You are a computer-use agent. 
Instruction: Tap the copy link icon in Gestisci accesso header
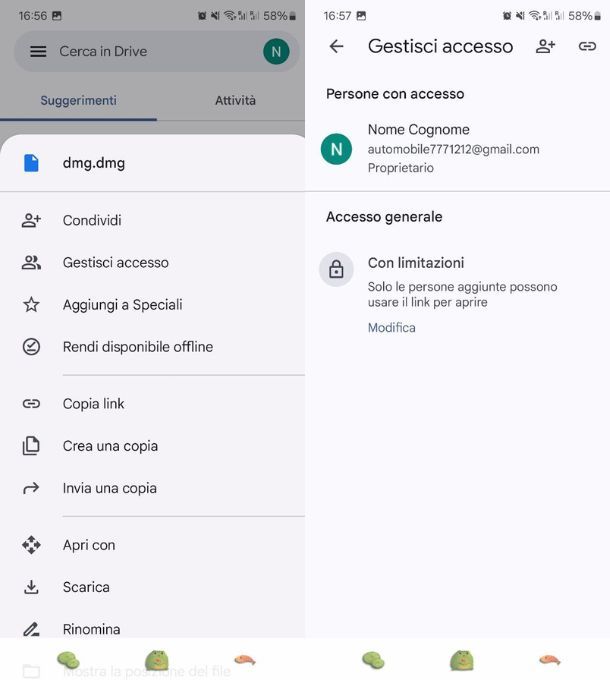pos(587,46)
